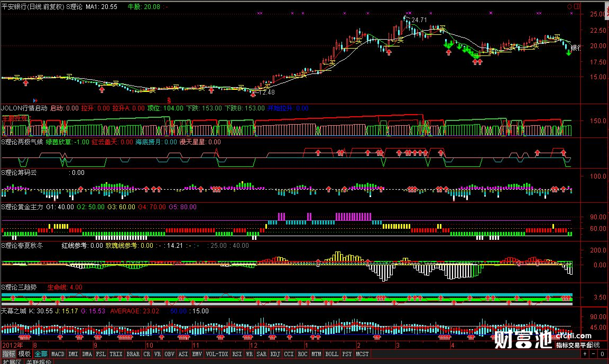Select the SAR indicator
The height and width of the screenshot is (364, 609).
point(261,354)
